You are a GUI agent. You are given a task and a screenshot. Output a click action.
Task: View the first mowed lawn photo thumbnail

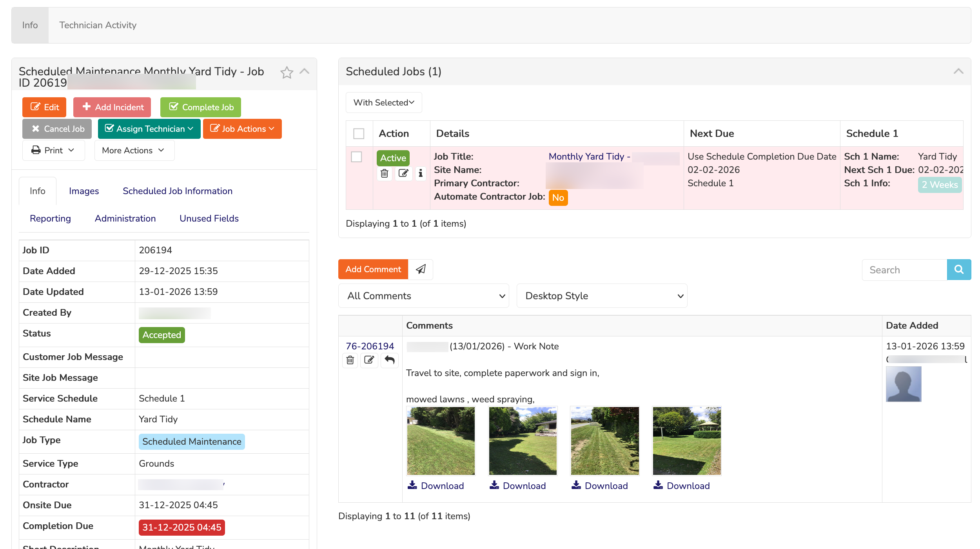tap(441, 440)
